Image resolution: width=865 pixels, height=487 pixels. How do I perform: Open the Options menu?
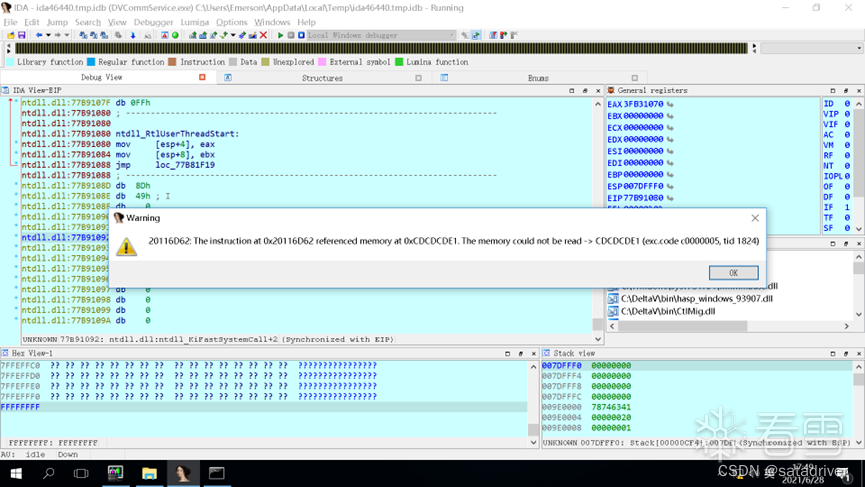[231, 22]
